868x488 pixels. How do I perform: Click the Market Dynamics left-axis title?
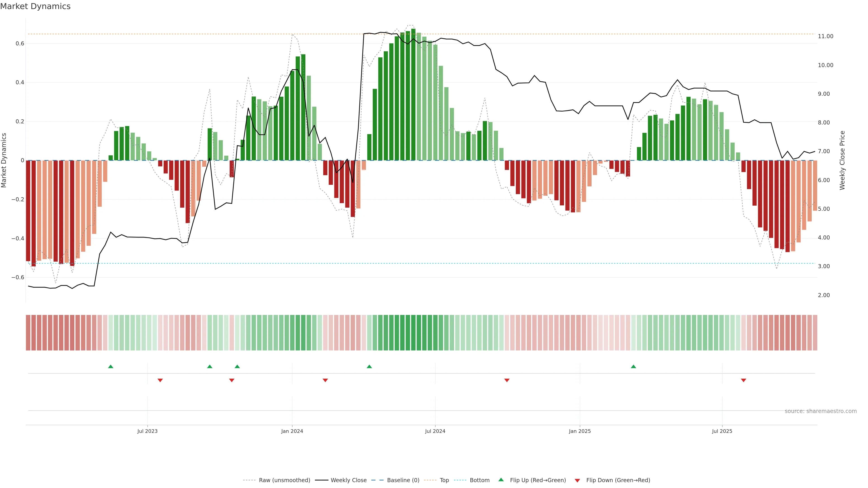coord(4,160)
